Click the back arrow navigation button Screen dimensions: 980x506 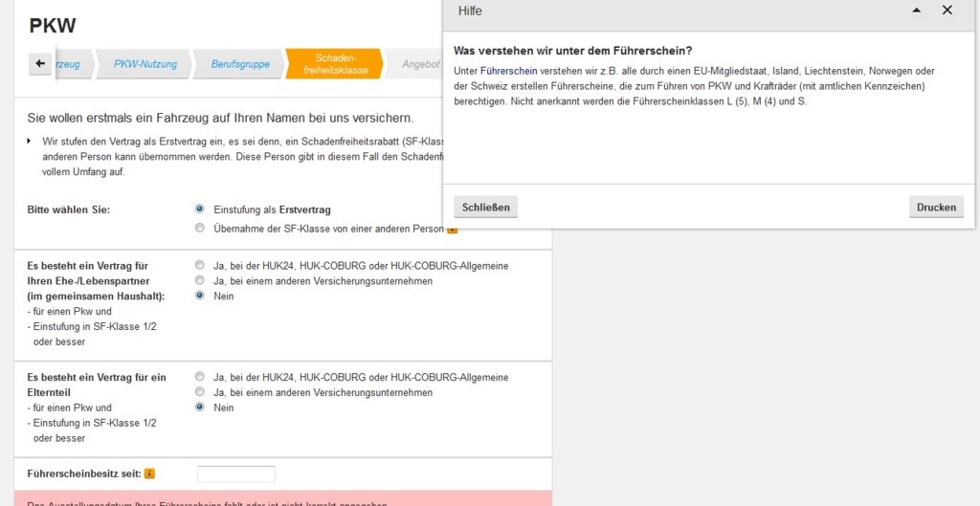click(x=40, y=64)
